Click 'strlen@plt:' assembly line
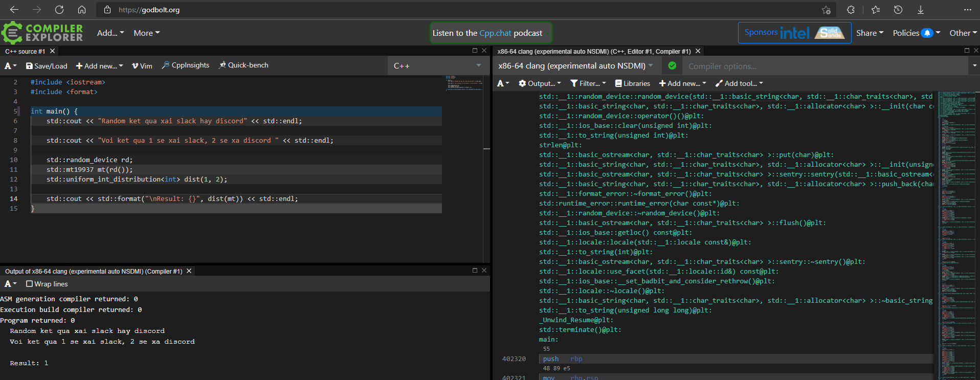 point(561,145)
